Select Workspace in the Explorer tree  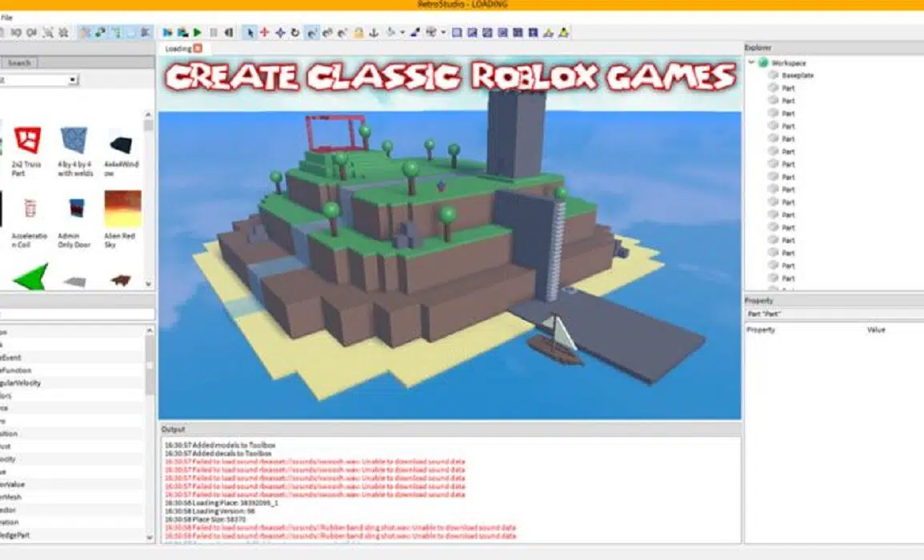click(789, 62)
